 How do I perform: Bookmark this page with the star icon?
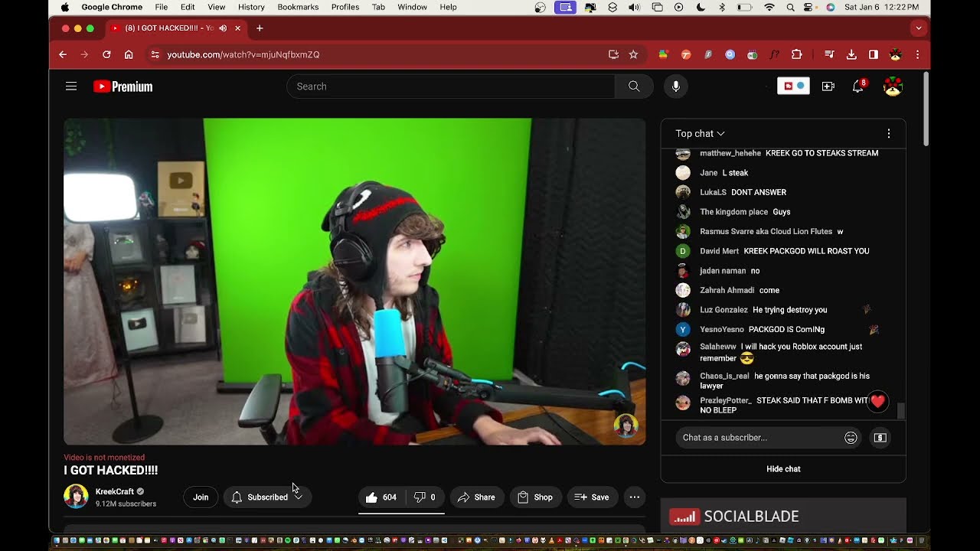coord(633,54)
